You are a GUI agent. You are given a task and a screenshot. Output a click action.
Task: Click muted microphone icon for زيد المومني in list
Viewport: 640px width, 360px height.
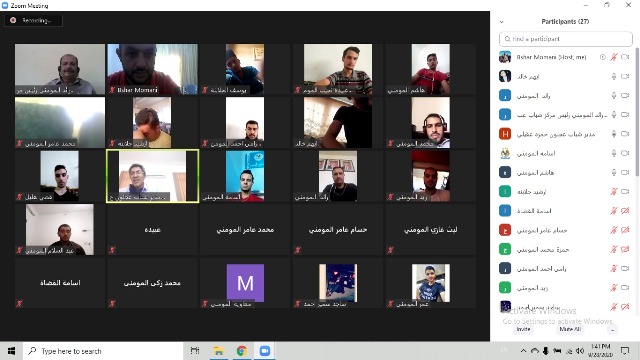[x=613, y=288]
